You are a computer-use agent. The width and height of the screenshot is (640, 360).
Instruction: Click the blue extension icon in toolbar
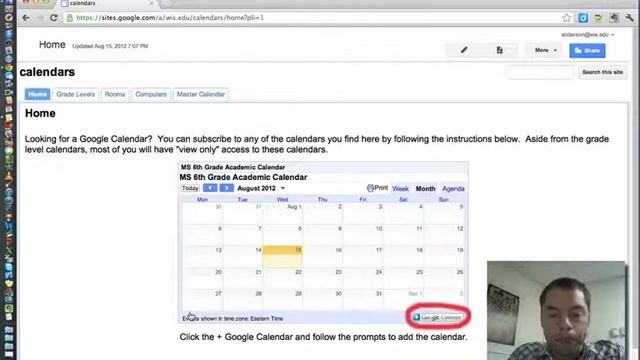[x=583, y=18]
